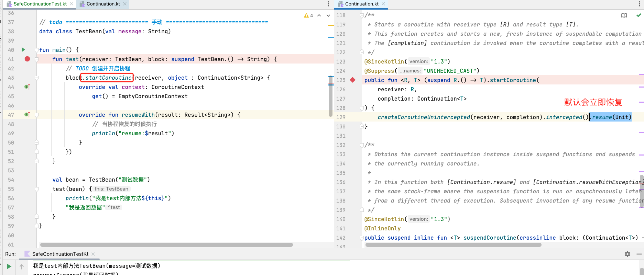This screenshot has width=644, height=275.
Task: Open Run panel settings gear
Action: (627, 254)
